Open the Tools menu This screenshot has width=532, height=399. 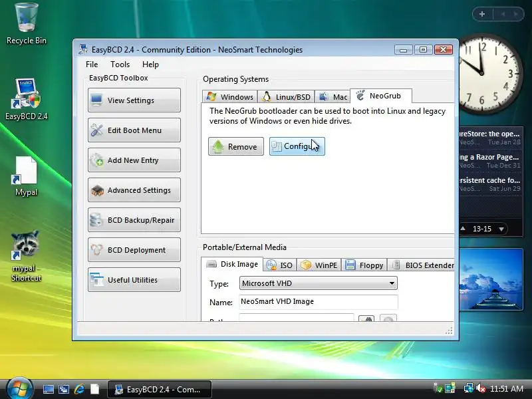tap(120, 65)
